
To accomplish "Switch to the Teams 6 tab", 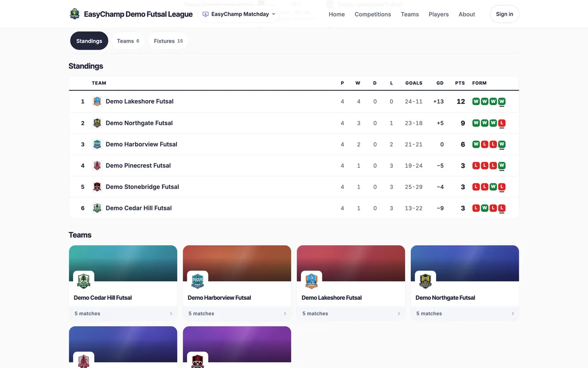I will (x=128, y=41).
